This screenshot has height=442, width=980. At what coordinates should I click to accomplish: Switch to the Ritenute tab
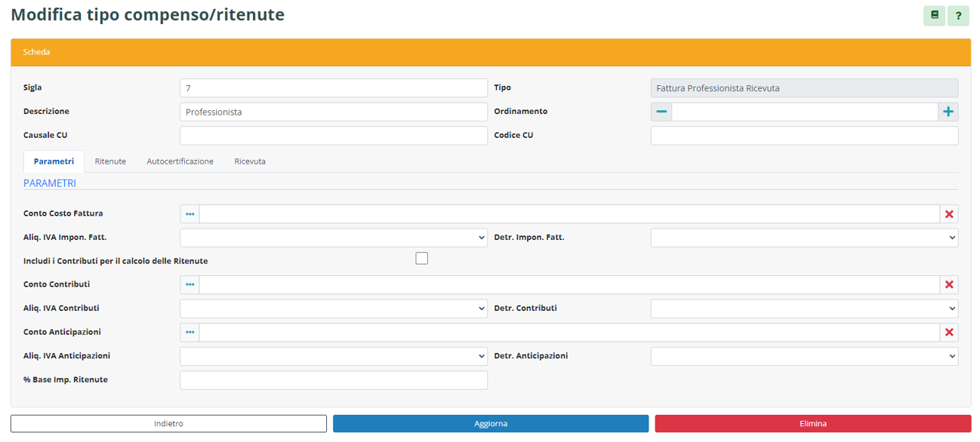(x=110, y=161)
